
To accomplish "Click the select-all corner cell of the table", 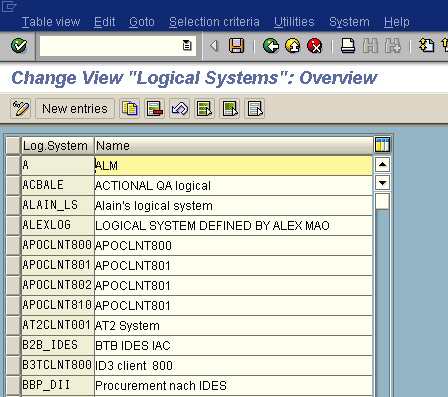I will click(13, 146).
